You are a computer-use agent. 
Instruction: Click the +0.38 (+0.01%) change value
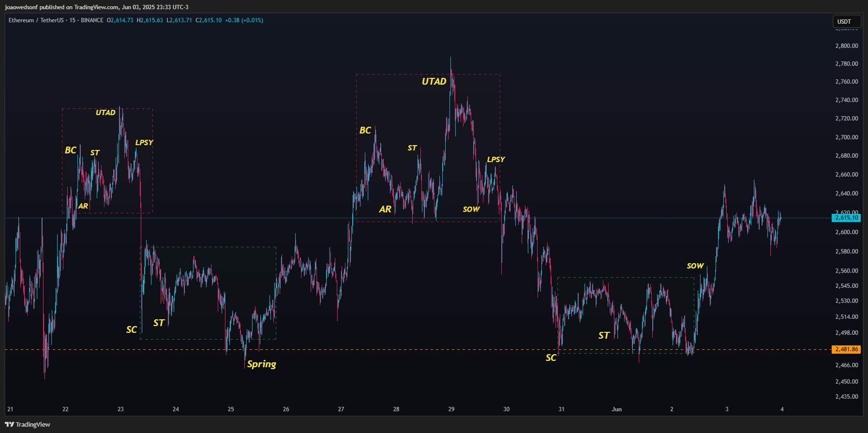coord(244,20)
